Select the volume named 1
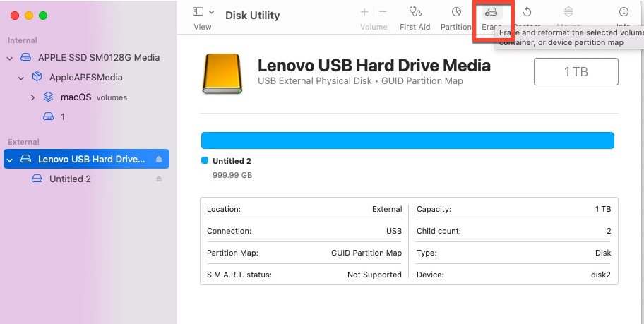 [63, 117]
